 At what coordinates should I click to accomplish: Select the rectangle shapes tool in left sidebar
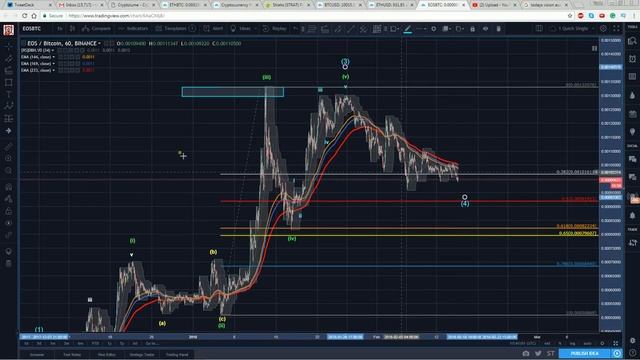point(9,82)
